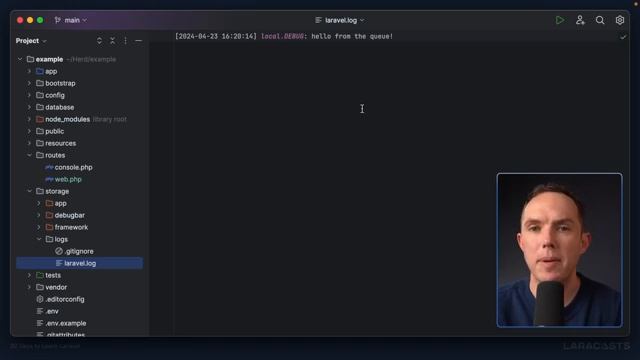Screen dimensions: 640x360
Task: Click the log timestamp 2024-04-23
Action: [198, 36]
